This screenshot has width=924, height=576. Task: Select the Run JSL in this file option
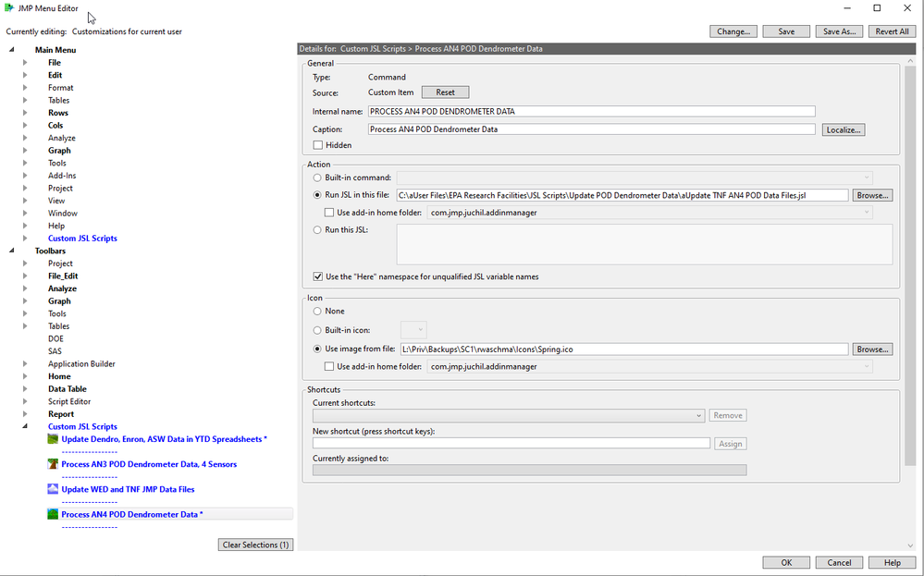pyautogui.click(x=317, y=195)
